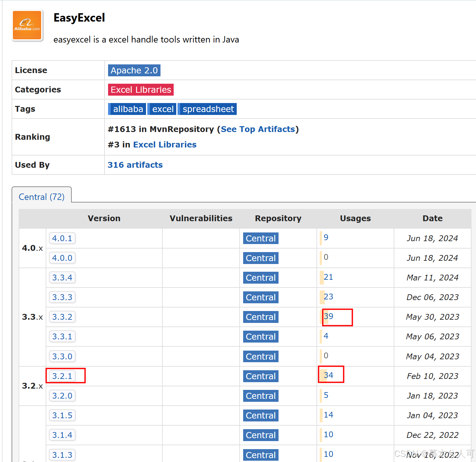Select the excel tag
The width and height of the screenshot is (476, 462).
coord(162,109)
